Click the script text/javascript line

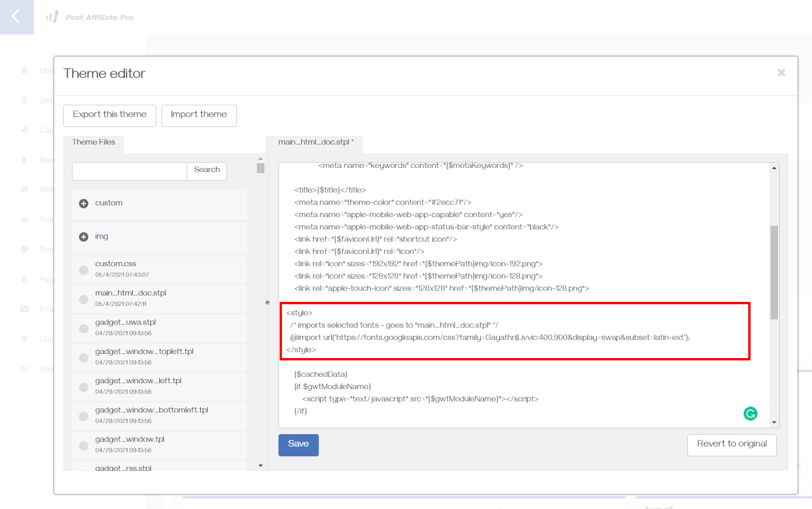[x=420, y=399]
